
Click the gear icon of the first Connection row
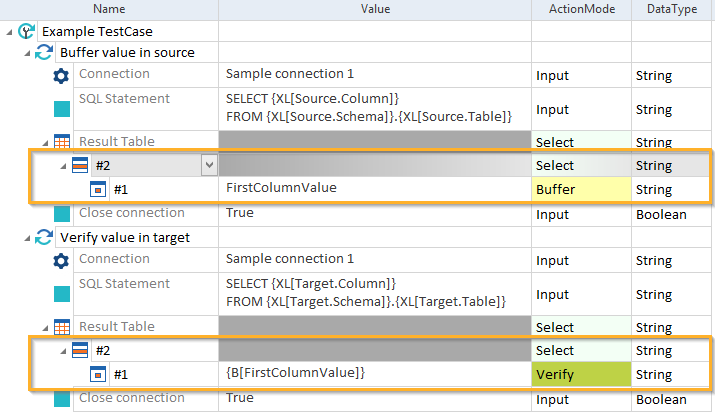click(61, 75)
